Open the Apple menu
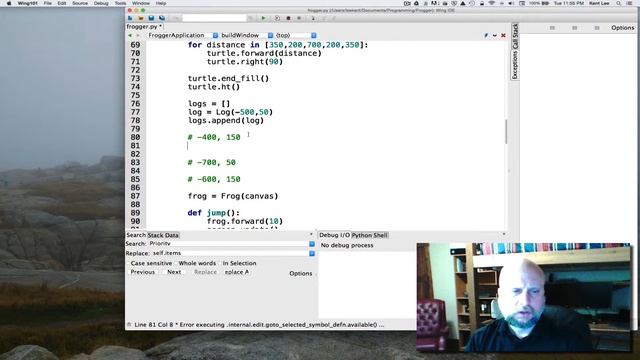Image resolution: width=640 pixels, height=360 pixels. [x=9, y=3]
